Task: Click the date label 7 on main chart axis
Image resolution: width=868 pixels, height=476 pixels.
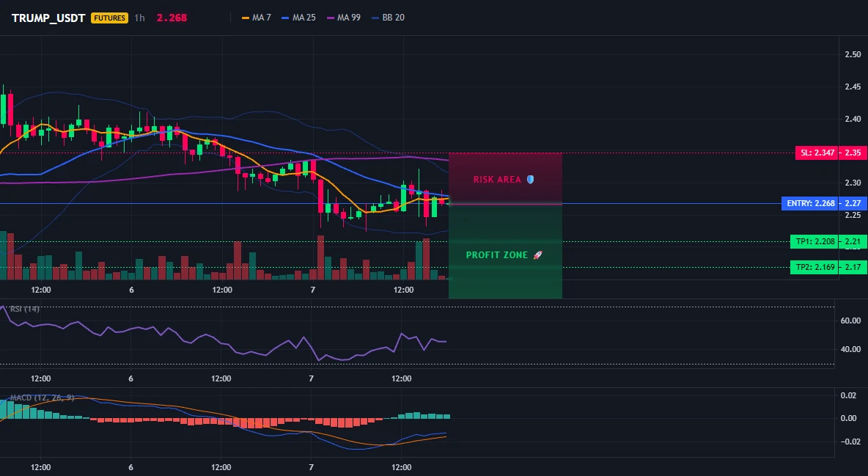Action: (x=313, y=290)
